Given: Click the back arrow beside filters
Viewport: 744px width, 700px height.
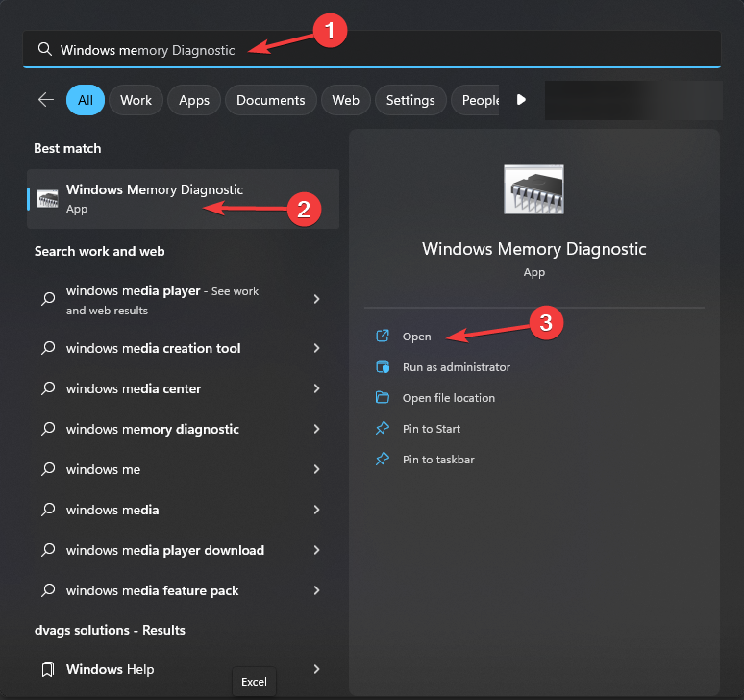Looking at the screenshot, I should (x=46, y=100).
